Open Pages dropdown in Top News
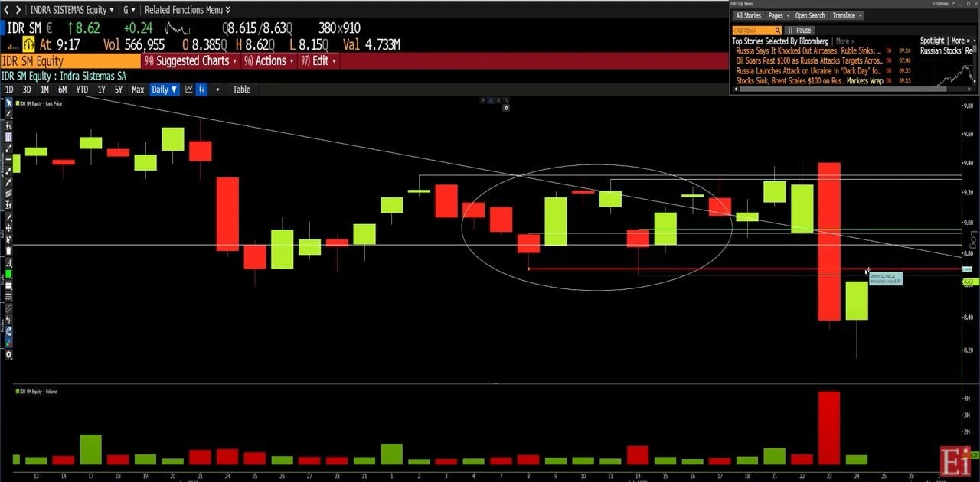 click(x=779, y=15)
